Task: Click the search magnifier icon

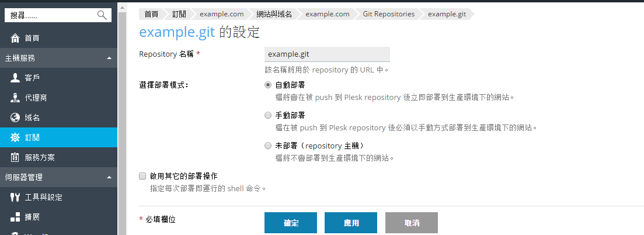Action: [x=102, y=15]
